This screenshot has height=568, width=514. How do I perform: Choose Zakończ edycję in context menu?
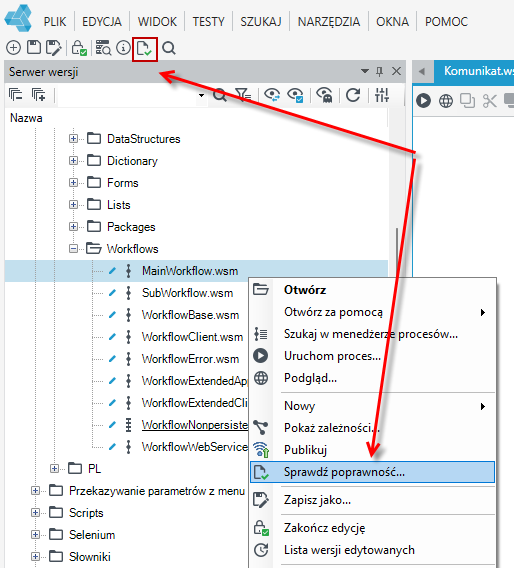pyautogui.click(x=372, y=528)
